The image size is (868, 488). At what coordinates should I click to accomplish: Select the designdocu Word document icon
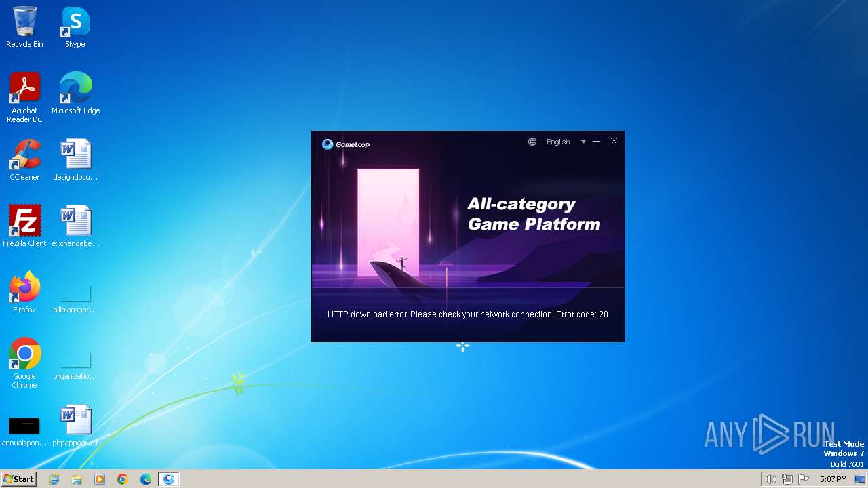[75, 160]
